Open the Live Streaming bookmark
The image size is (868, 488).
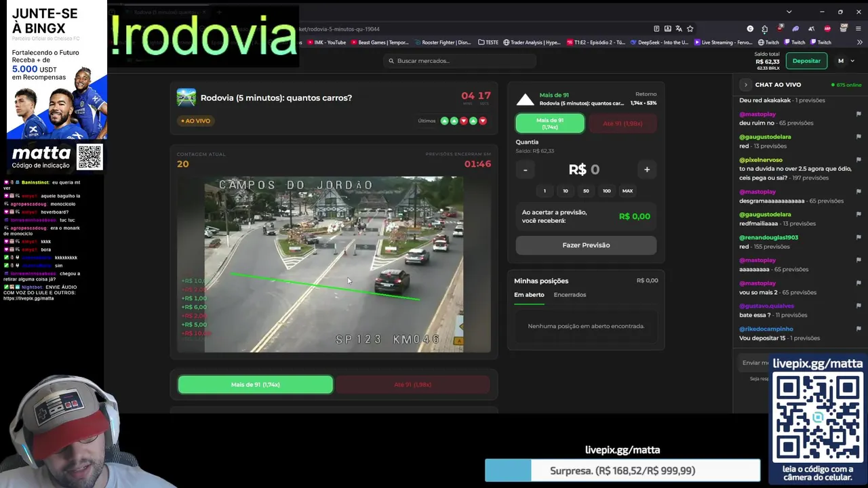723,42
